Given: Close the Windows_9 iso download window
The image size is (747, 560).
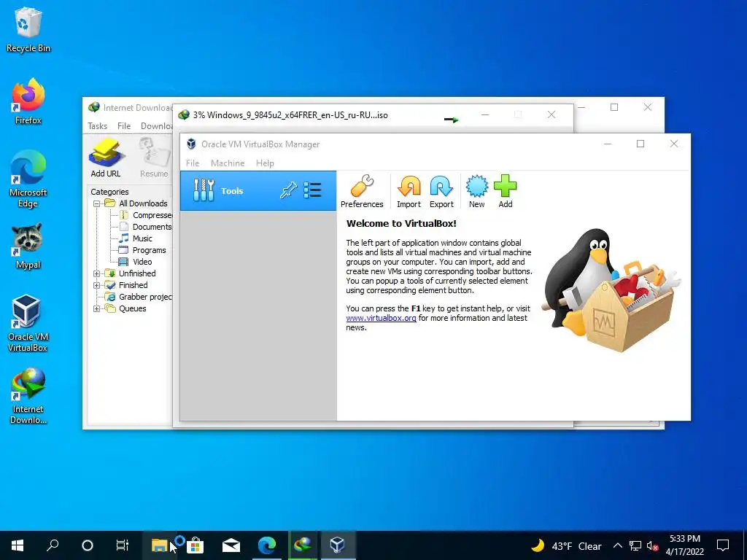Looking at the screenshot, I should 551,114.
